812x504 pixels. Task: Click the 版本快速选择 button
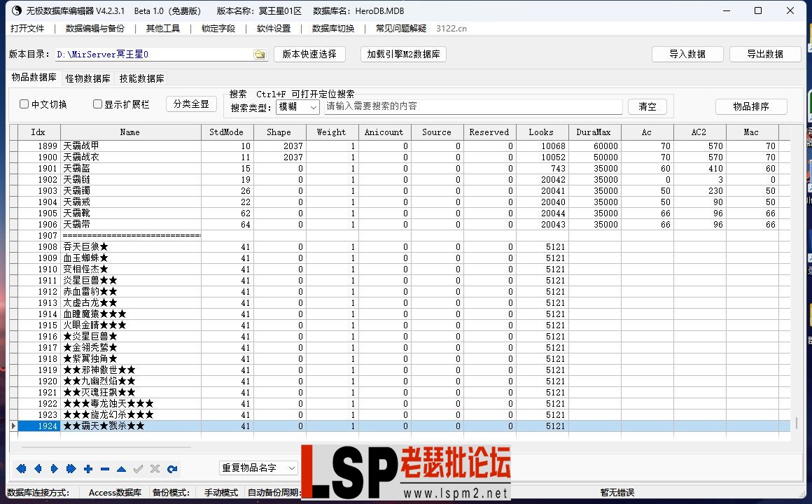click(309, 54)
